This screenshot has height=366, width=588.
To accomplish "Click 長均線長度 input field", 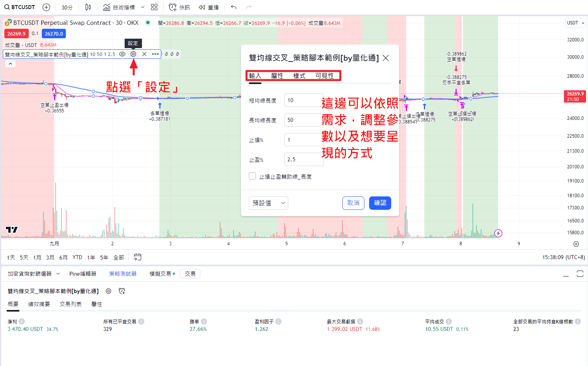I will 304,120.
